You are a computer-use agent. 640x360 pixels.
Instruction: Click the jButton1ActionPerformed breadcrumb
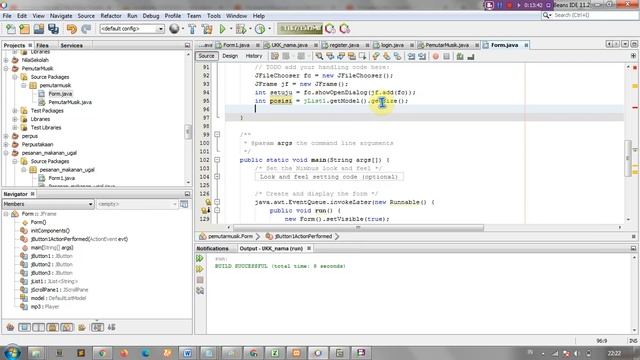point(303,236)
